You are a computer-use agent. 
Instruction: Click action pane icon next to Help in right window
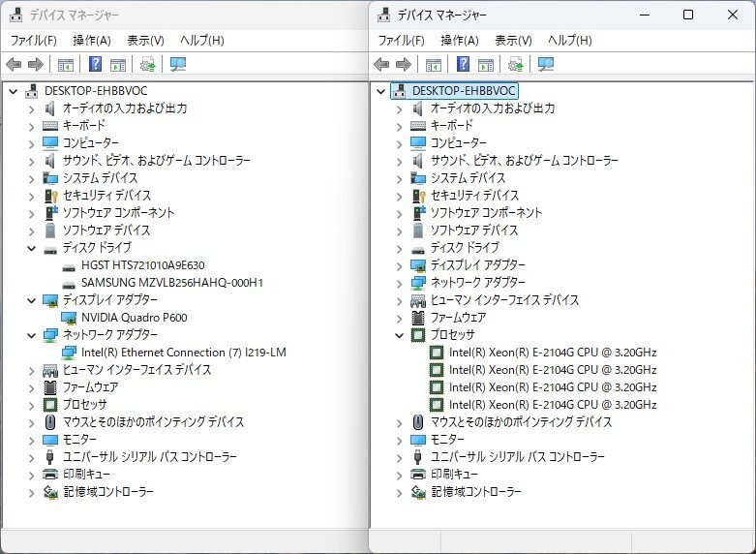[486, 65]
